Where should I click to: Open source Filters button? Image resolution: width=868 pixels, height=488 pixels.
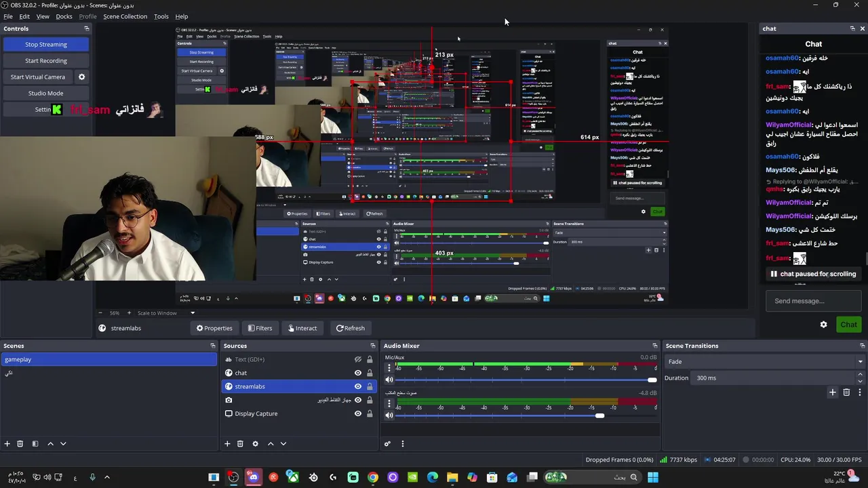tap(260, 328)
